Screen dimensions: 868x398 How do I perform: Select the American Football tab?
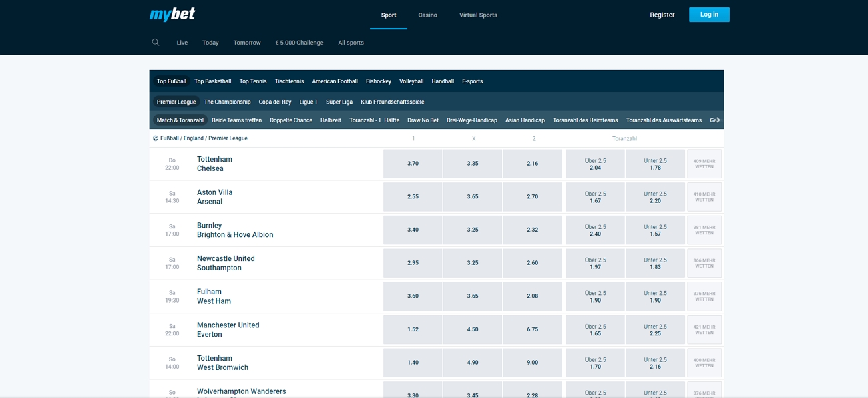coord(335,81)
